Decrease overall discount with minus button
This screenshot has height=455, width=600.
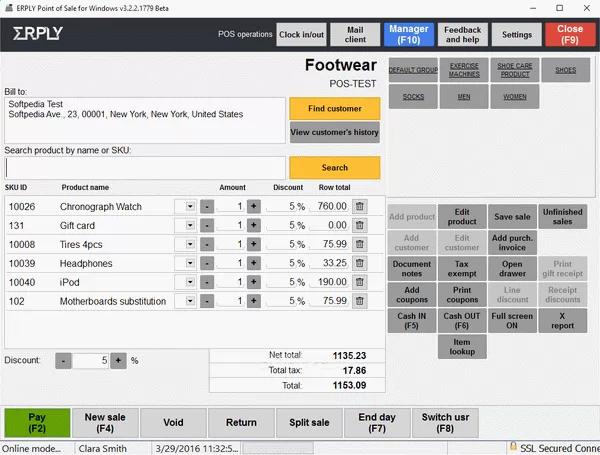62,360
